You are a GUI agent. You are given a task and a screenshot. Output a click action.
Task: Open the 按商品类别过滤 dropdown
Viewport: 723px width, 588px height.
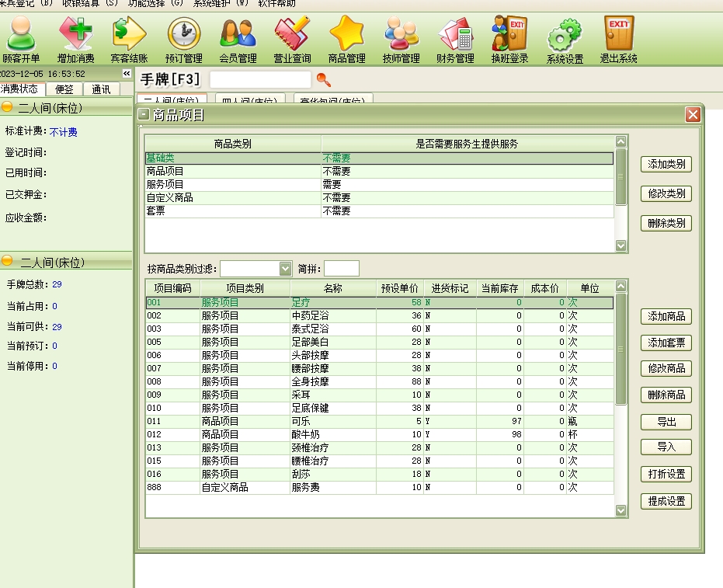284,269
